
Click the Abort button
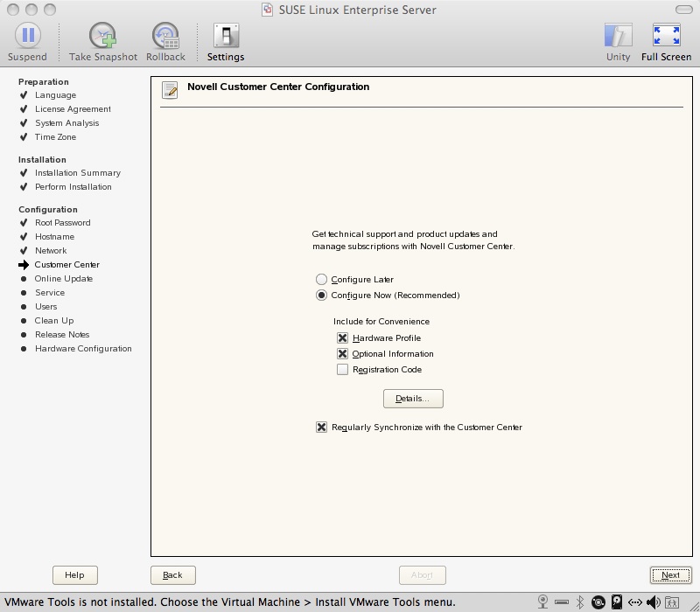point(422,575)
